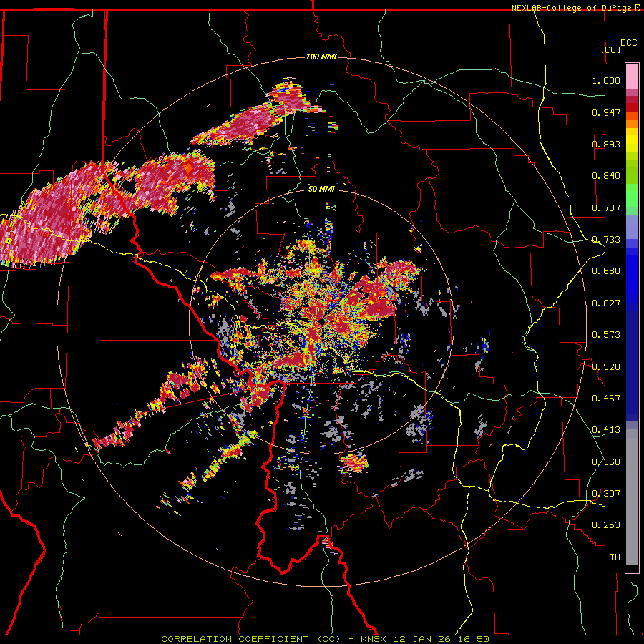Click the DCC product label
This screenshot has height=644, width=644.
click(x=629, y=43)
